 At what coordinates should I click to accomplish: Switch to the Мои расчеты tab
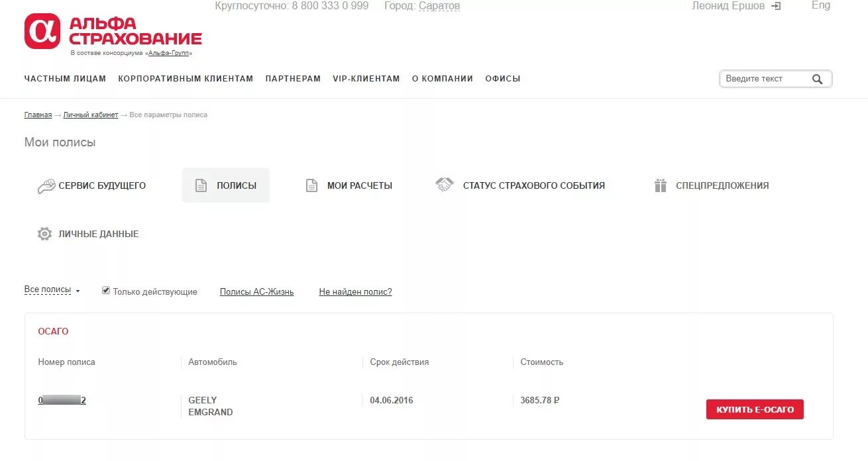(x=349, y=186)
